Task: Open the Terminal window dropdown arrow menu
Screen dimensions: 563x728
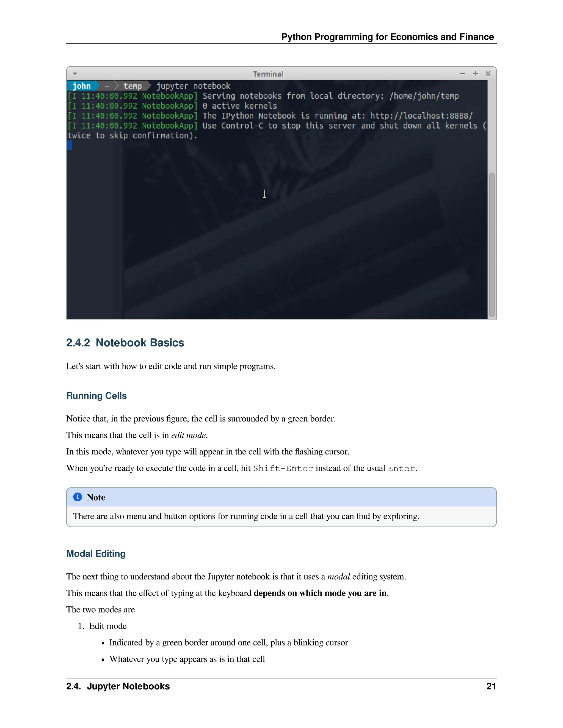Action: click(x=75, y=74)
